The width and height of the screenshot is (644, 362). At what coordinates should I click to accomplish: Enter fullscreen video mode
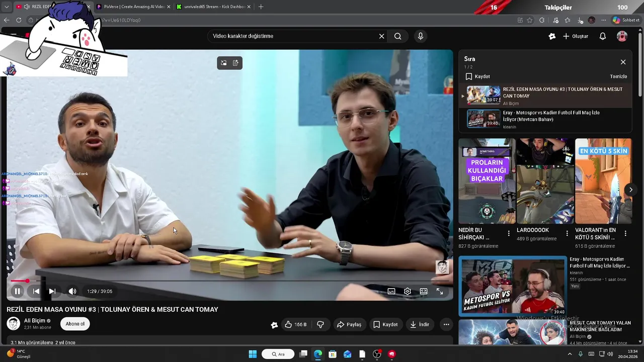pos(440,291)
